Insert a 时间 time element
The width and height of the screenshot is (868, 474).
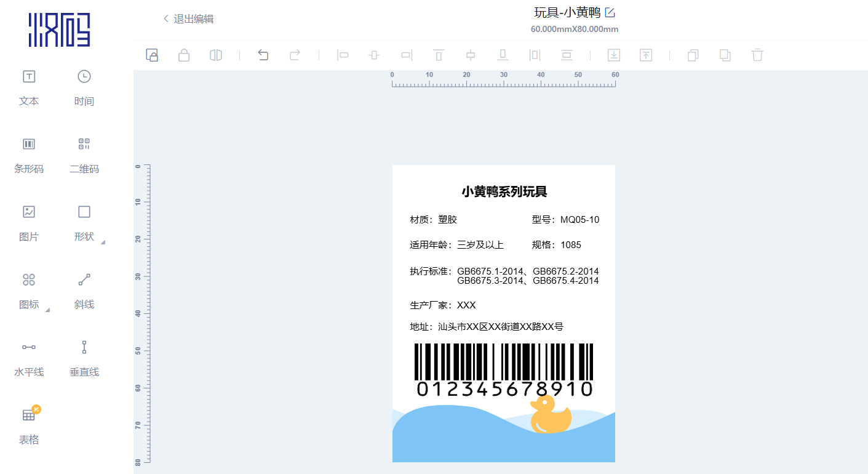tap(84, 87)
